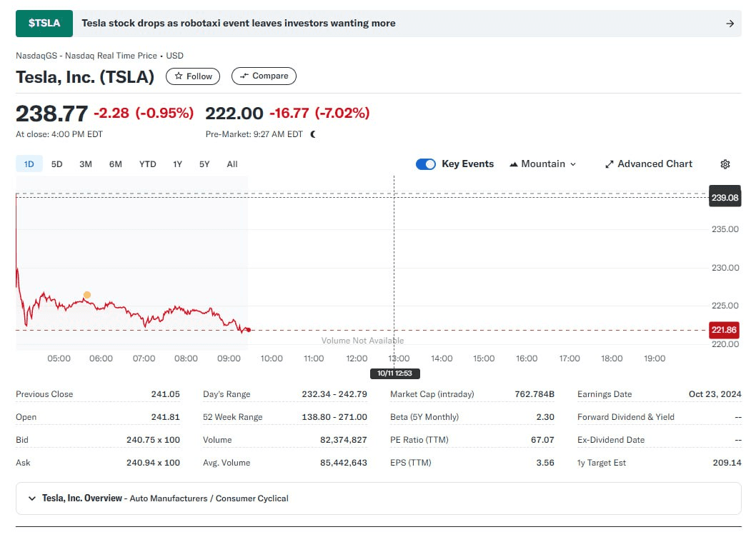Screen dimensions: 756x537
Task: Switch to 5D time range
Action: coord(57,164)
